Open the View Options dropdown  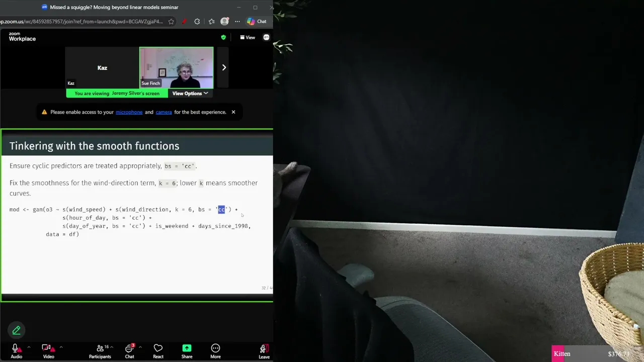(190, 94)
